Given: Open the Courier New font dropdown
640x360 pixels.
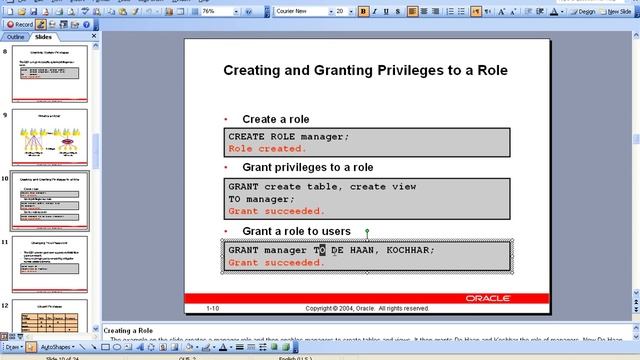Looking at the screenshot, I should click(331, 12).
